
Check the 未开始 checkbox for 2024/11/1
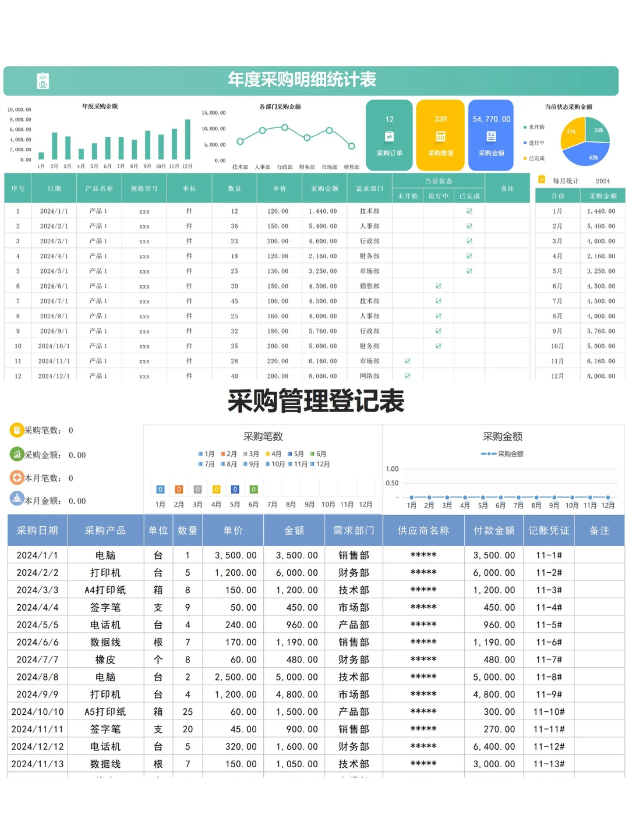[407, 361]
